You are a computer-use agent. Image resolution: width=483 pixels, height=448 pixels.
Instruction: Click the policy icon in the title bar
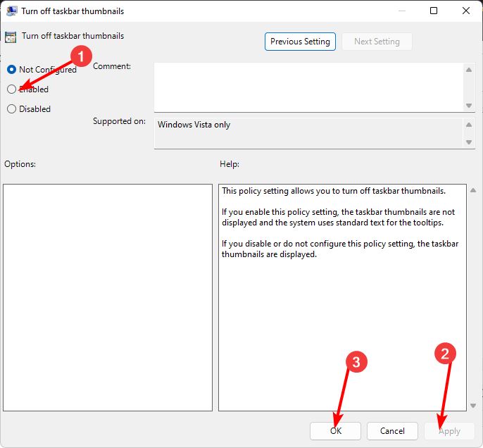point(12,11)
